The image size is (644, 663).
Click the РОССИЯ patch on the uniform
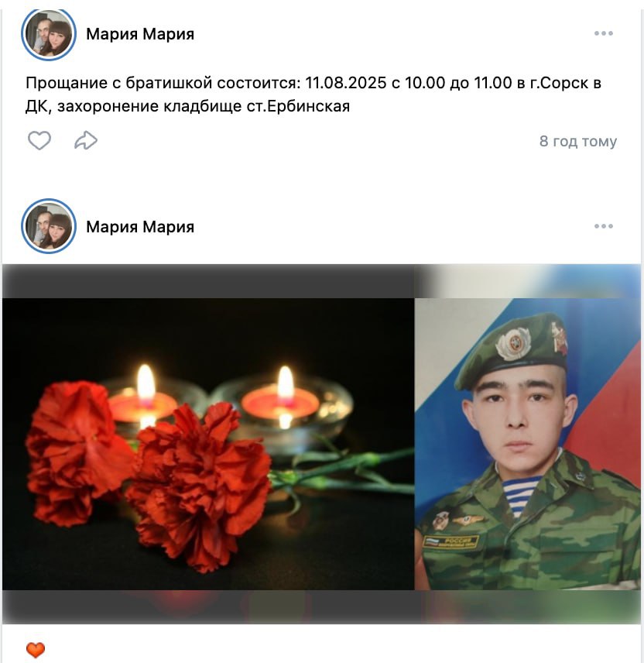[x=451, y=541]
